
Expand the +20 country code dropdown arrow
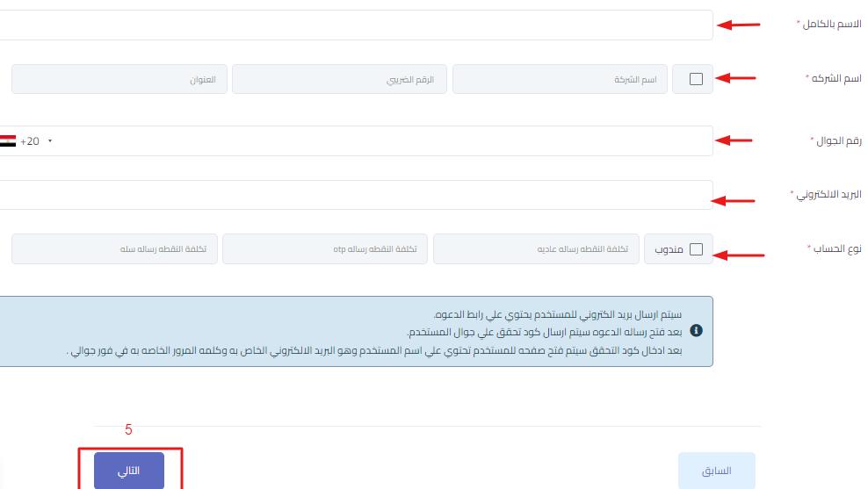50,141
